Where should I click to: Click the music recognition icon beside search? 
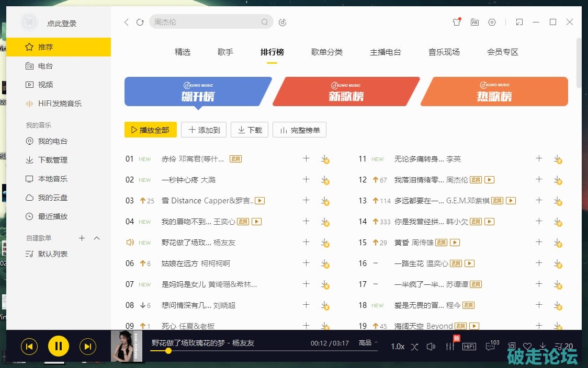282,22
